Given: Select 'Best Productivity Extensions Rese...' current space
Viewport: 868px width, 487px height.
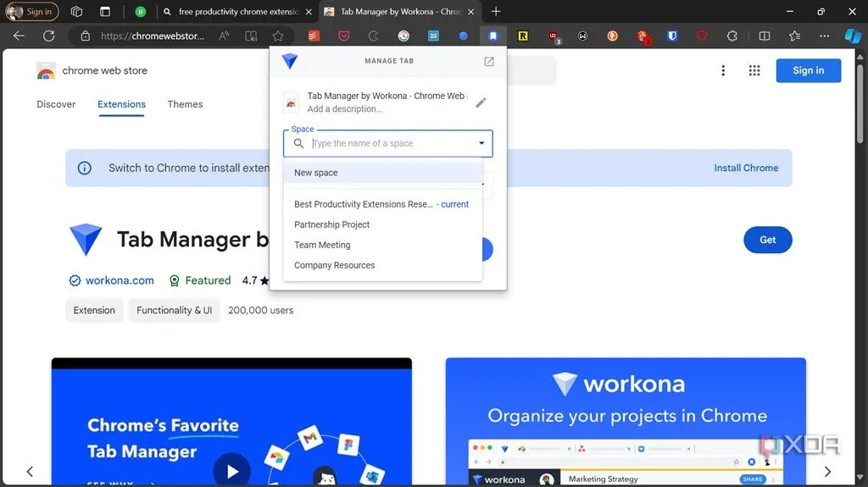Looking at the screenshot, I should click(382, 204).
